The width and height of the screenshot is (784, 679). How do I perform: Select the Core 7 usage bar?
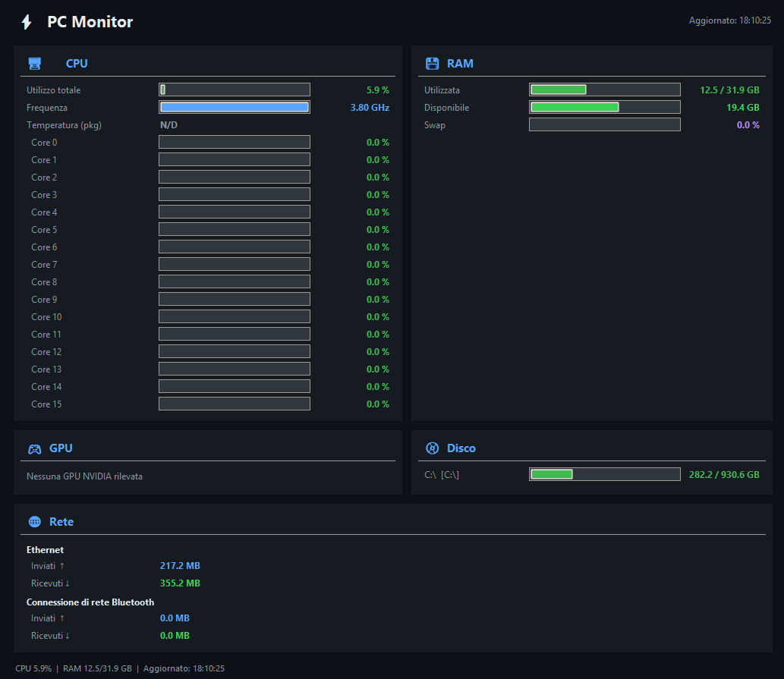point(235,264)
